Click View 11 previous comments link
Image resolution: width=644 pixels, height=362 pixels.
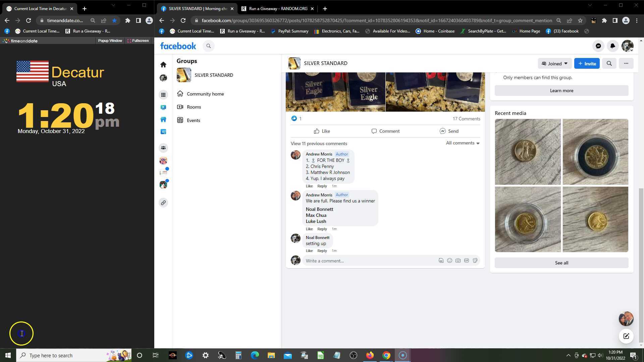[x=319, y=143]
